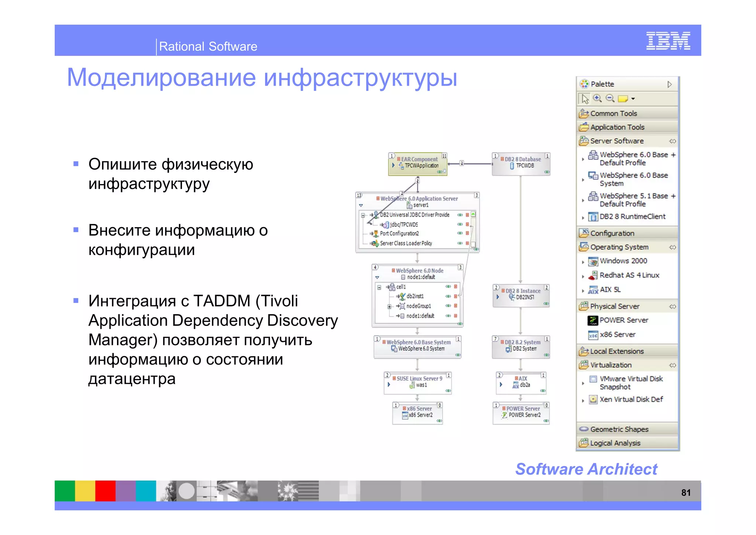Screen dimensions: 756x535
Task: Select the DB2 8 Database TPCWDB node
Action: pos(521,164)
